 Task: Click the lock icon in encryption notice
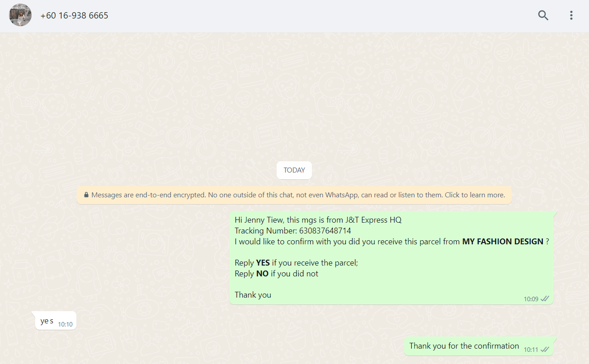click(86, 195)
